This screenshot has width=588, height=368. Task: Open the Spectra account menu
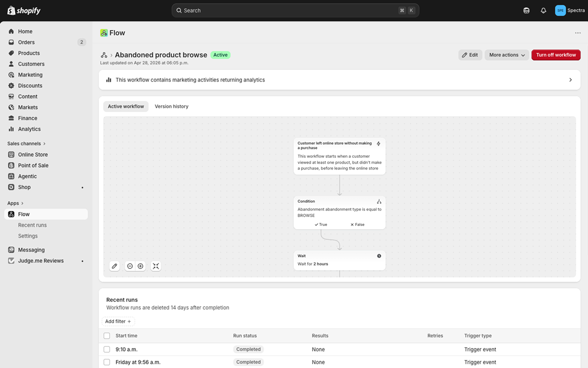570,11
